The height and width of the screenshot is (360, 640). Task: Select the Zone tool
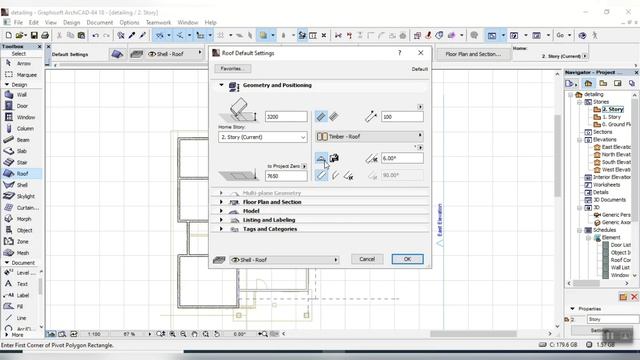coord(21,242)
